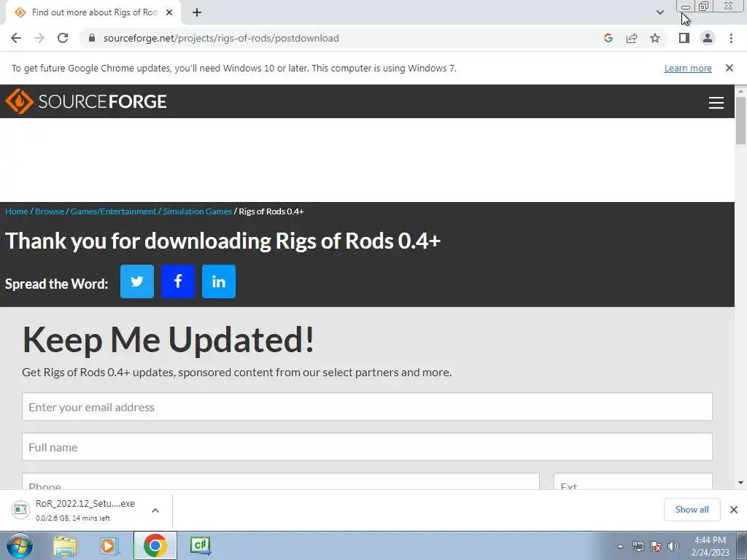Image resolution: width=747 pixels, height=560 pixels.
Task: Bookmark this page with the star icon
Action: (x=655, y=38)
